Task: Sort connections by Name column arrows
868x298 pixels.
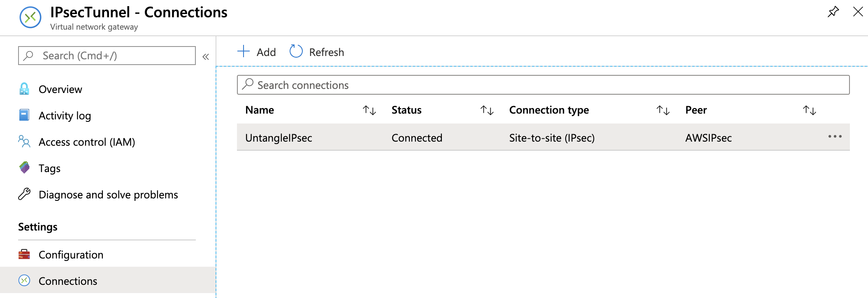Action: point(369,110)
